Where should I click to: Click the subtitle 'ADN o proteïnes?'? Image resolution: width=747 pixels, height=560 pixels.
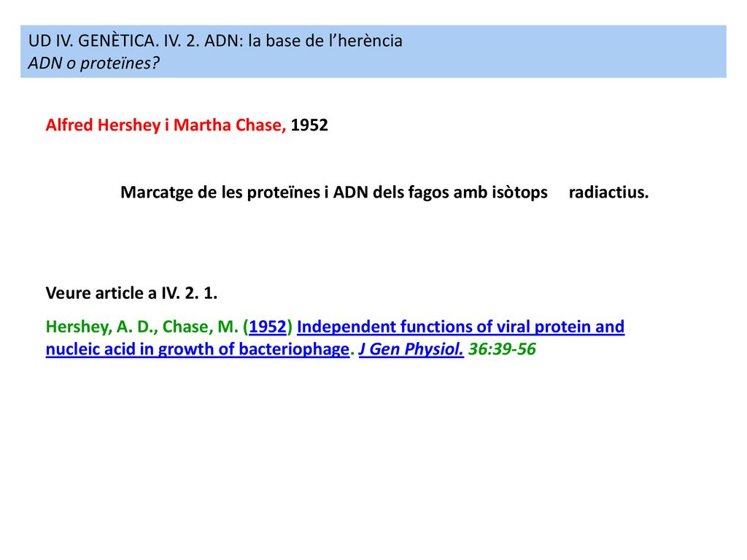94,63
